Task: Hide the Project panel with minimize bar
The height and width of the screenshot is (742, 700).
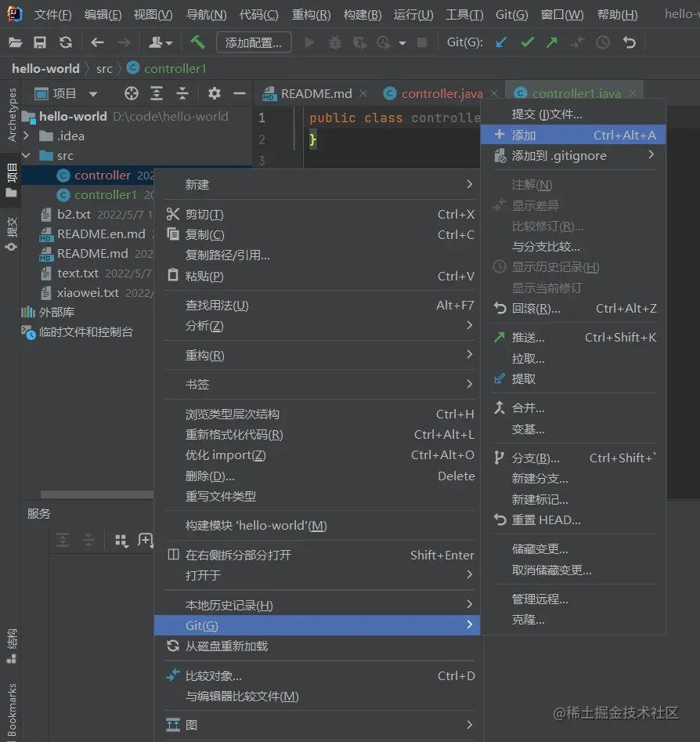Action: pyautogui.click(x=239, y=93)
